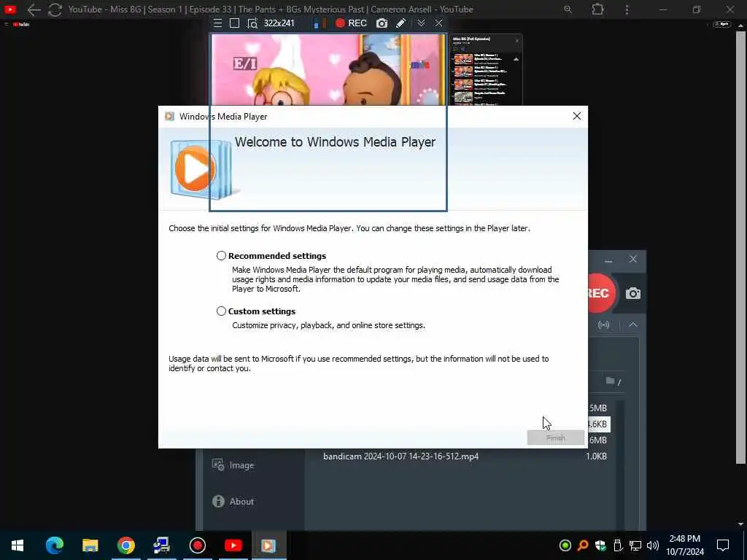Click the audio level meter in overlay bar

click(x=320, y=23)
